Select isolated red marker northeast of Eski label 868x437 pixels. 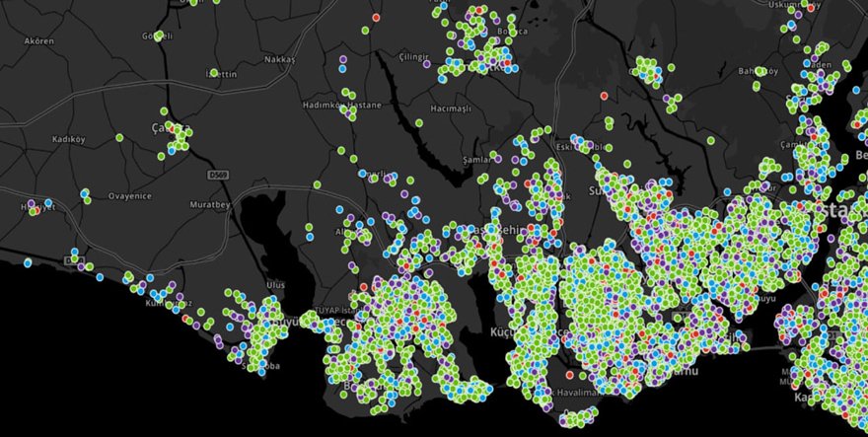(x=604, y=96)
